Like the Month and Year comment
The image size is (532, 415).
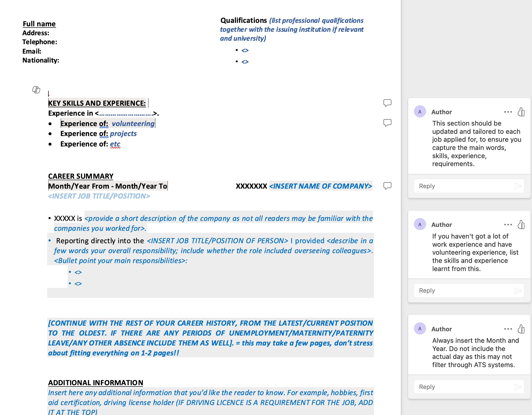pos(521,329)
